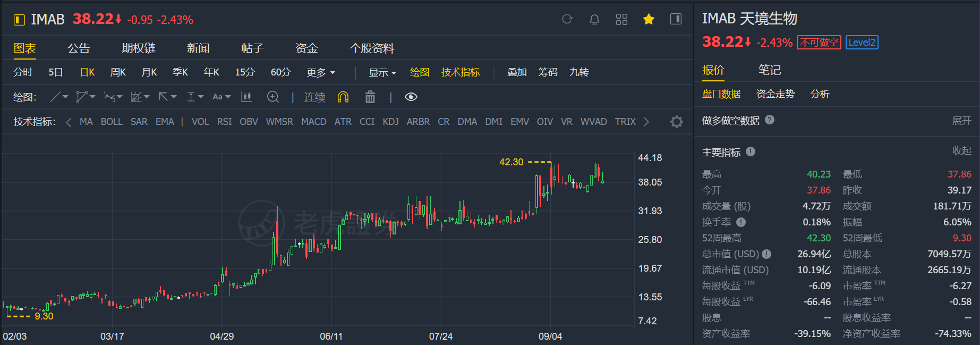Image resolution: width=980 pixels, height=345 pixels.
Task: Open indicator settings gear
Action: click(677, 122)
